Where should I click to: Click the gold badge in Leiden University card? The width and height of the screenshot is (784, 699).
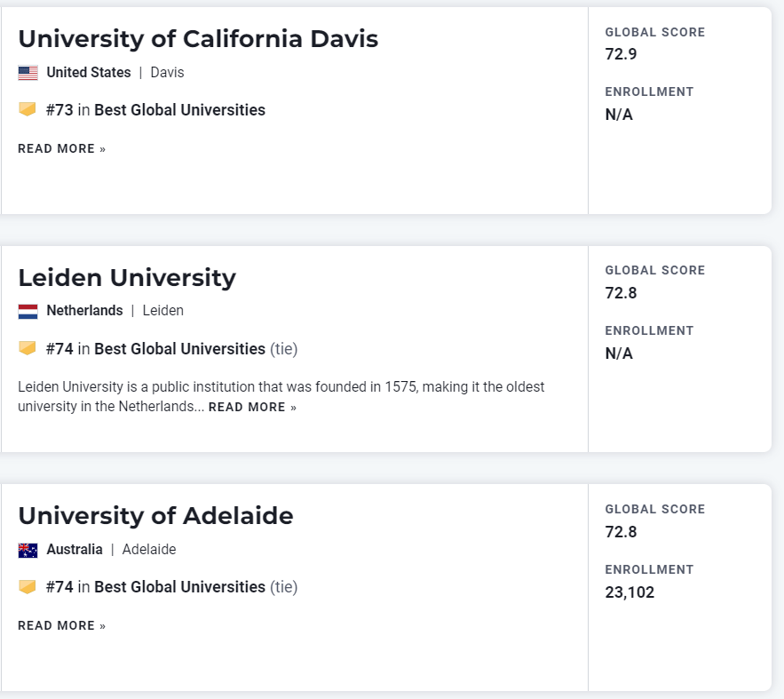[x=28, y=348]
